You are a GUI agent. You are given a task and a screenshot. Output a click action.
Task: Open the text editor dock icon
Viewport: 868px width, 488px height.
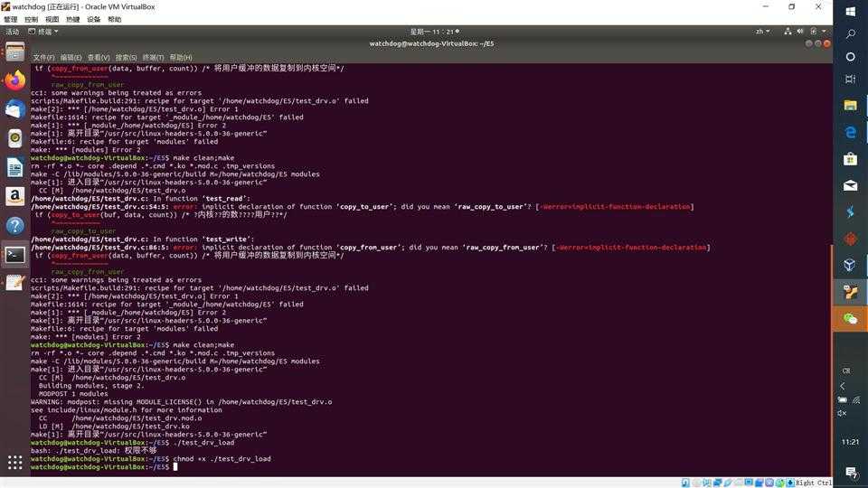(x=15, y=283)
